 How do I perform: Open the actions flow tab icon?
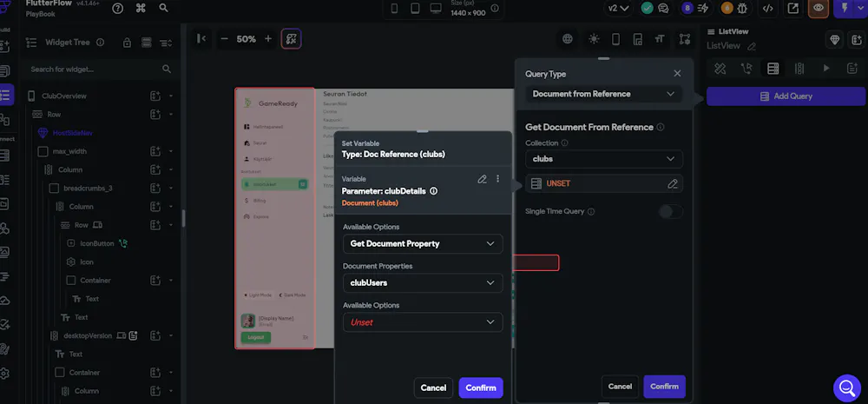coord(746,68)
